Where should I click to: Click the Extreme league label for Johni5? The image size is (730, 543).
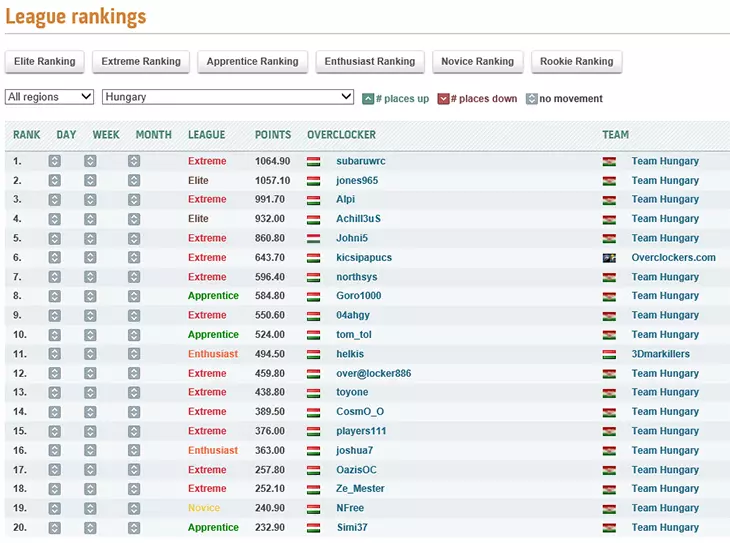(x=207, y=238)
